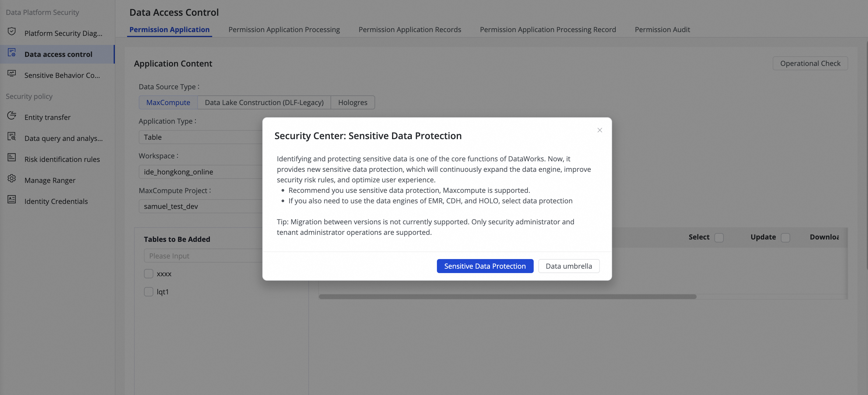Click the Entity transfer icon
Screen dimensions: 868x395
[12, 116]
